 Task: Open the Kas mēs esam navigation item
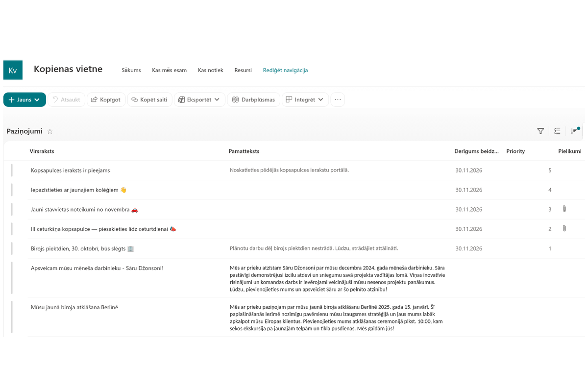point(169,70)
